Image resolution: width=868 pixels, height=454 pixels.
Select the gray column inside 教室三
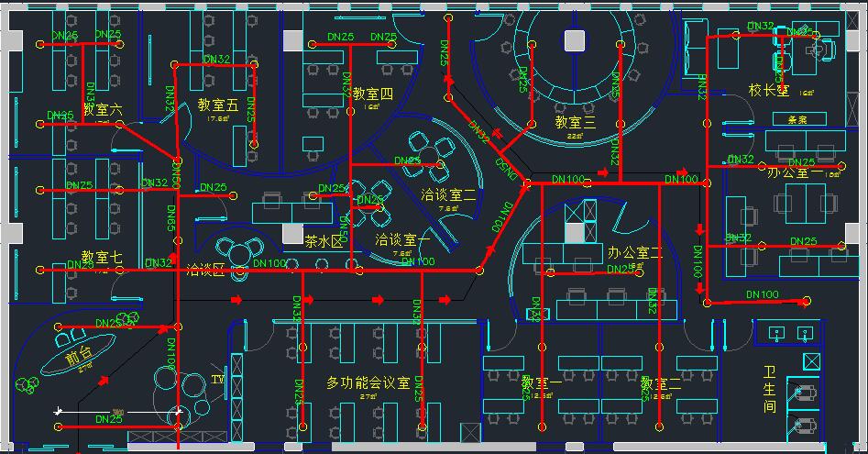[575, 40]
